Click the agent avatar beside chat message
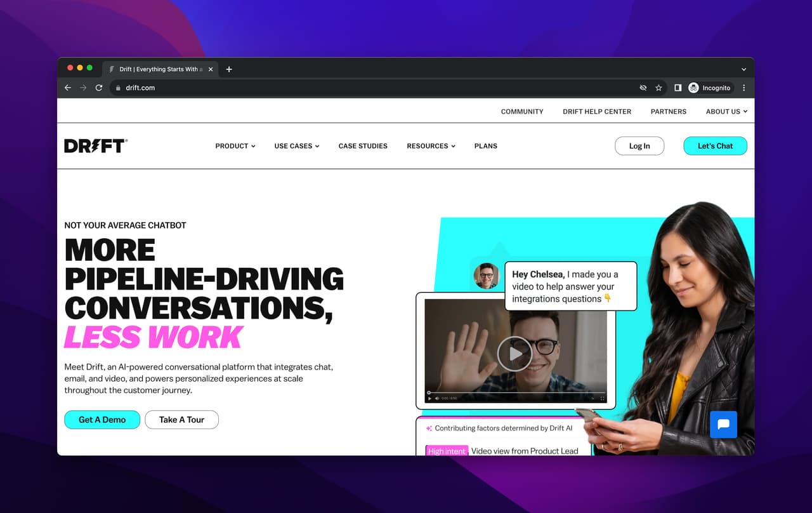This screenshot has height=513, width=812. (x=486, y=276)
